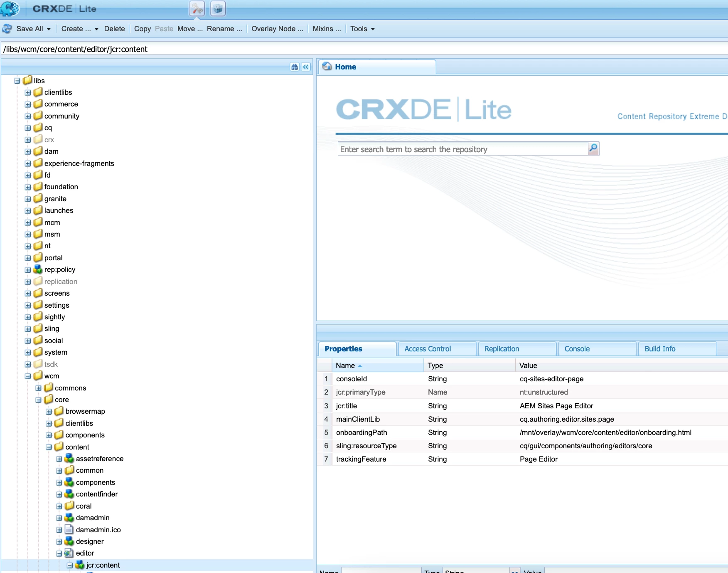Collapse the core tree node
The width and height of the screenshot is (728, 573).
[38, 400]
